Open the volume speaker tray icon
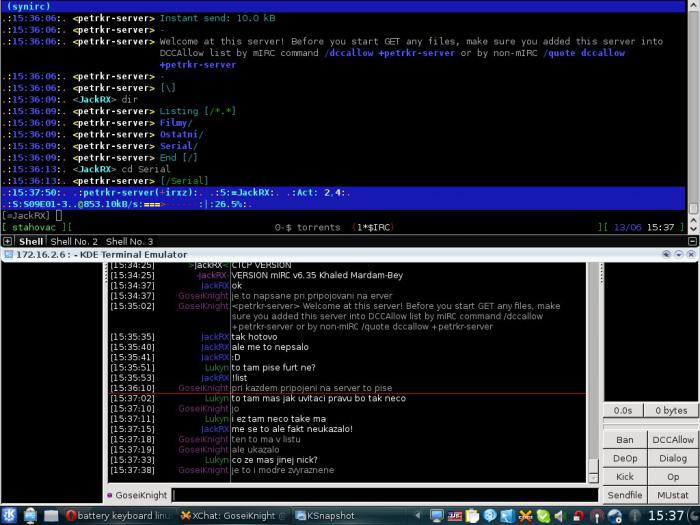Screen dimensions: 700x525 [x=560, y=516]
